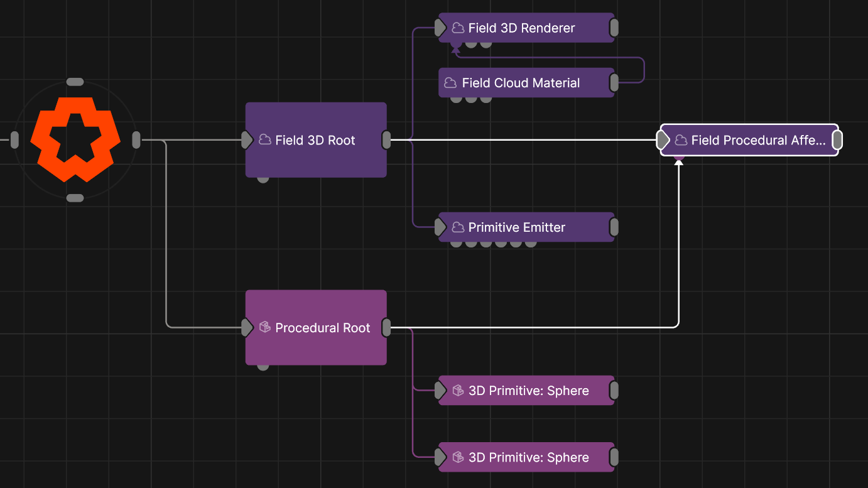Click the output port of Primitive Emitter

[614, 227]
